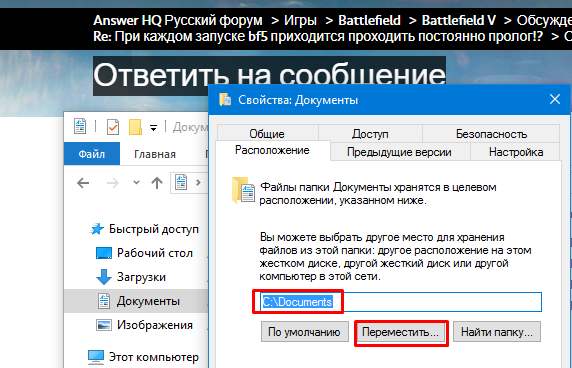Open the Re: При каждом запуске bf5 breadcrumb
This screenshot has height=368, width=572.
coord(318,36)
